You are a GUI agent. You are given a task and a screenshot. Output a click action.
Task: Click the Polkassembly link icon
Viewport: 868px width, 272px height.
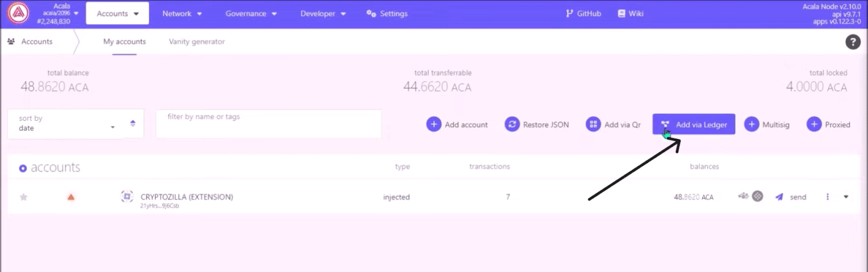point(743,196)
